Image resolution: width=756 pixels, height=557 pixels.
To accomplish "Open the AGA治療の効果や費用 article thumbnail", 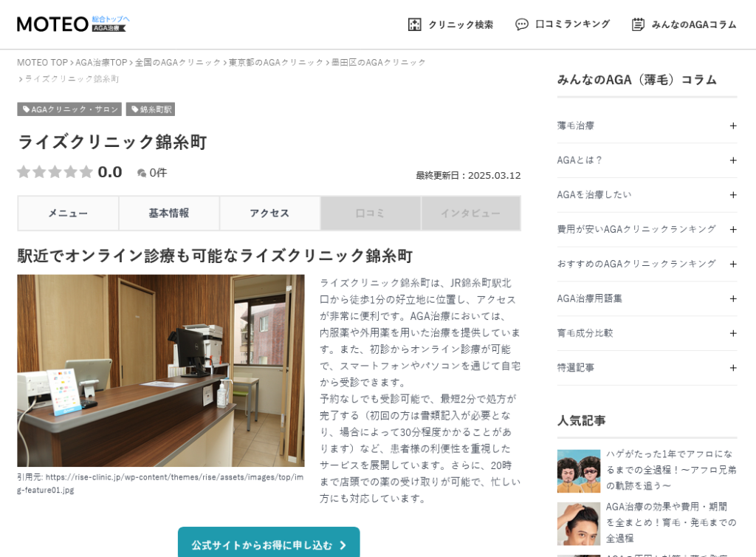I will click(579, 524).
